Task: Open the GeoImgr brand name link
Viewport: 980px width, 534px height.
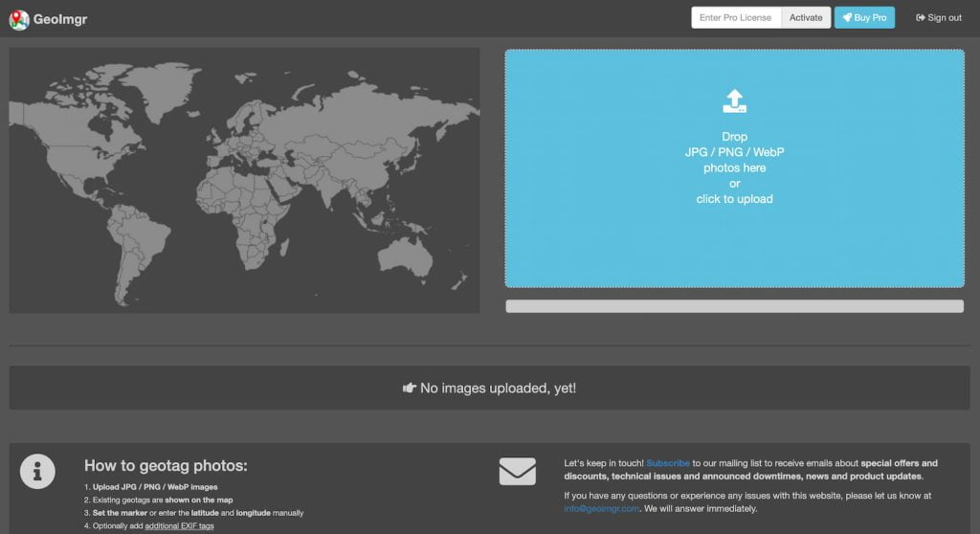Action: click(62, 19)
